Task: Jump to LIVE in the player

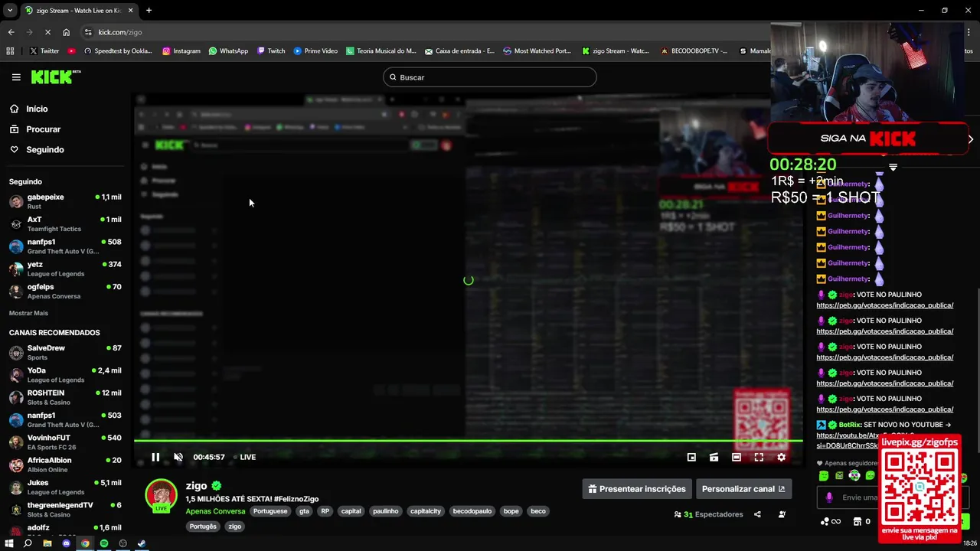Action: (245, 457)
